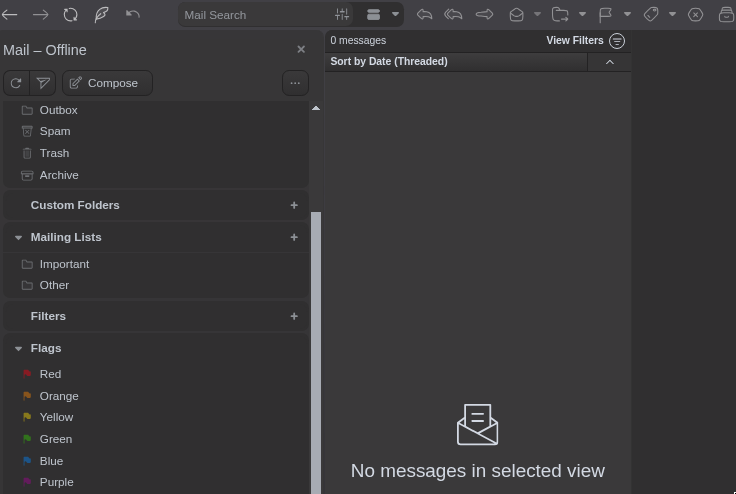Select the Yellow flag

(156, 417)
